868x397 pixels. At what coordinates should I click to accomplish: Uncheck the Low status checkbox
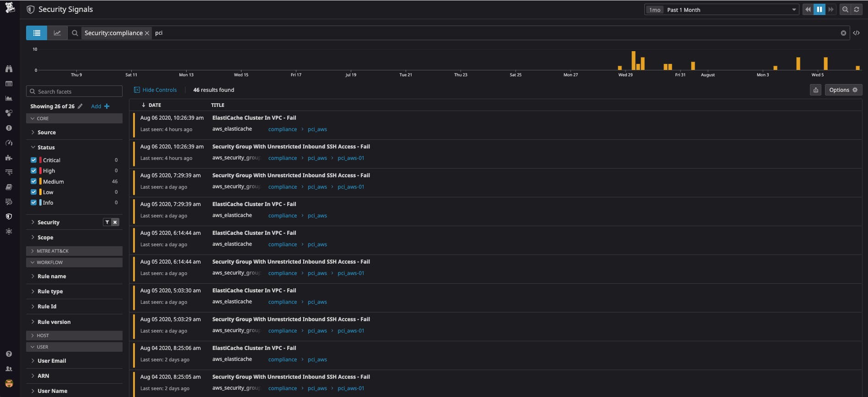click(x=33, y=192)
